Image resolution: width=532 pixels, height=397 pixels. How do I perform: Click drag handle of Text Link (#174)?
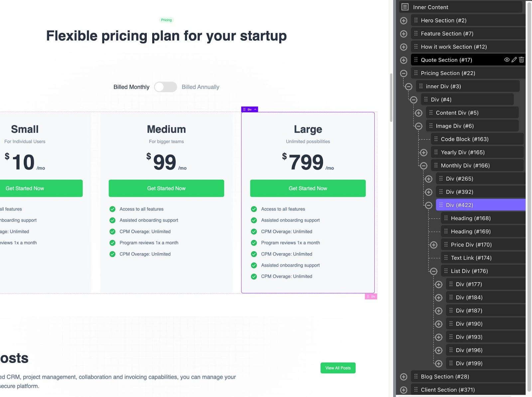click(446, 258)
